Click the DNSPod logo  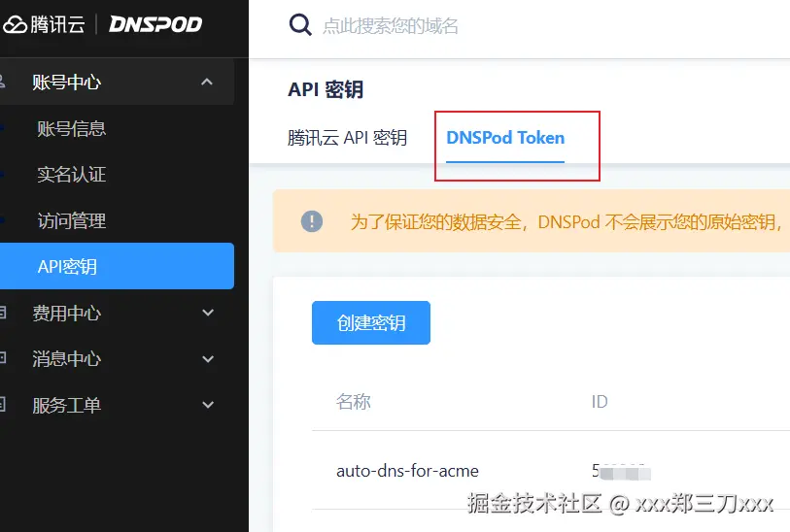[155, 24]
